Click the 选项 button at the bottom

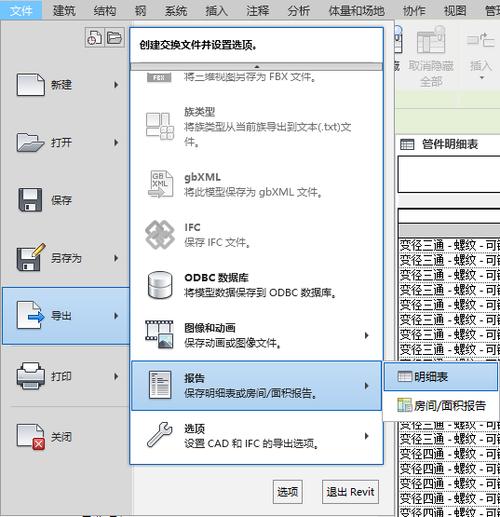[288, 492]
